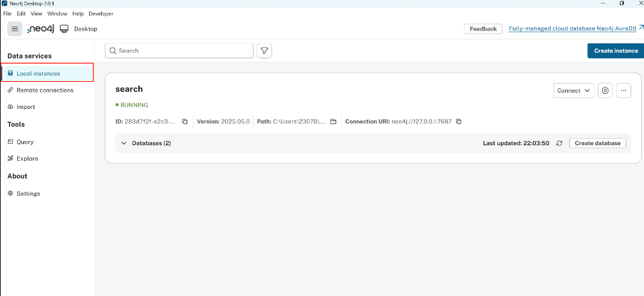Click the Tools heading
Image resolution: width=644 pixels, height=296 pixels.
16,125
